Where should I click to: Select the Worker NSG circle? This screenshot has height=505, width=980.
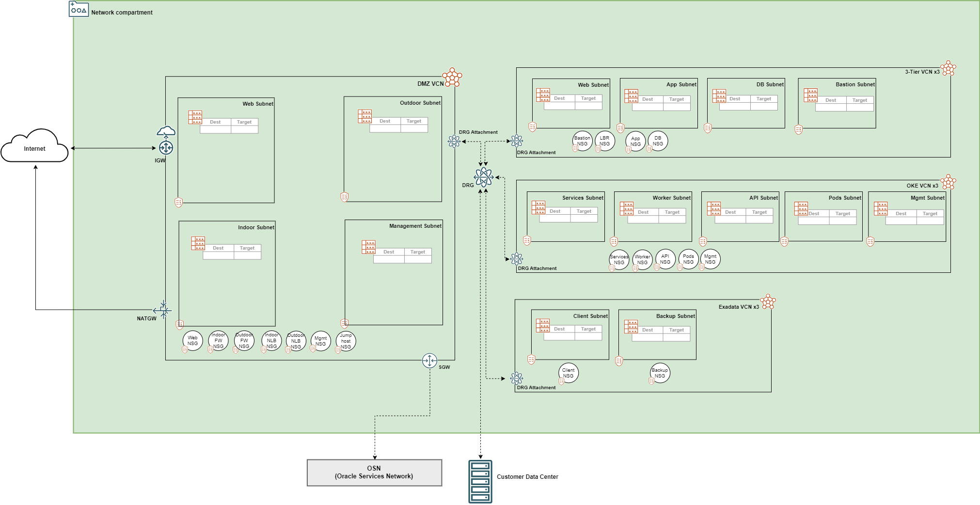point(643,260)
